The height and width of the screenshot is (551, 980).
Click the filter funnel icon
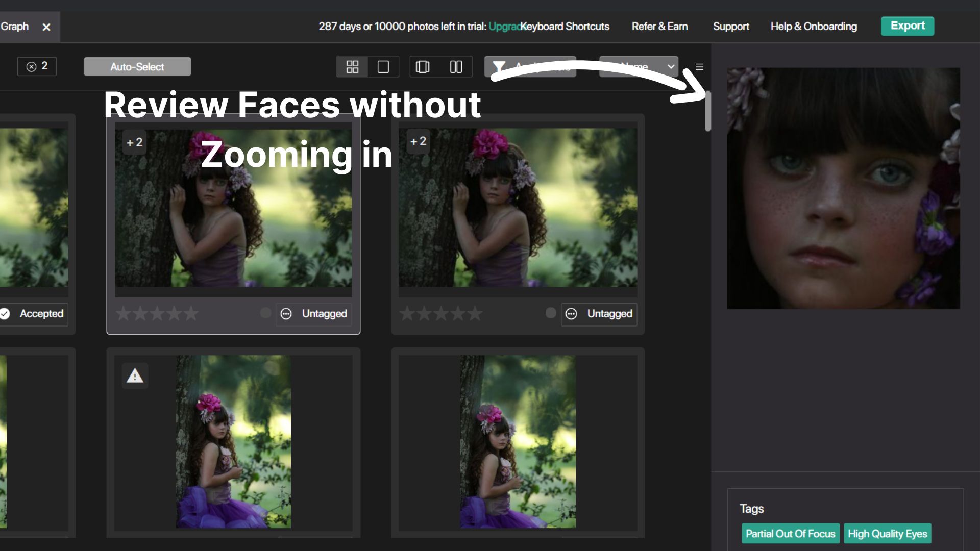(x=499, y=66)
